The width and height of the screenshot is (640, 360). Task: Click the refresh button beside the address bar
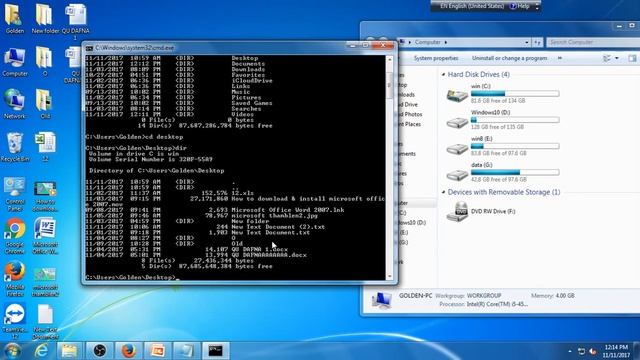tap(538, 42)
